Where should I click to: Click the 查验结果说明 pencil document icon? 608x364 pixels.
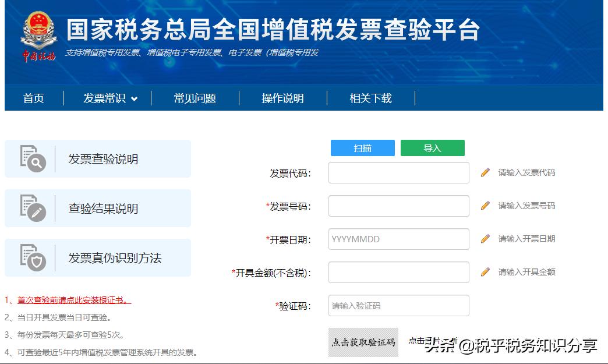click(32, 207)
